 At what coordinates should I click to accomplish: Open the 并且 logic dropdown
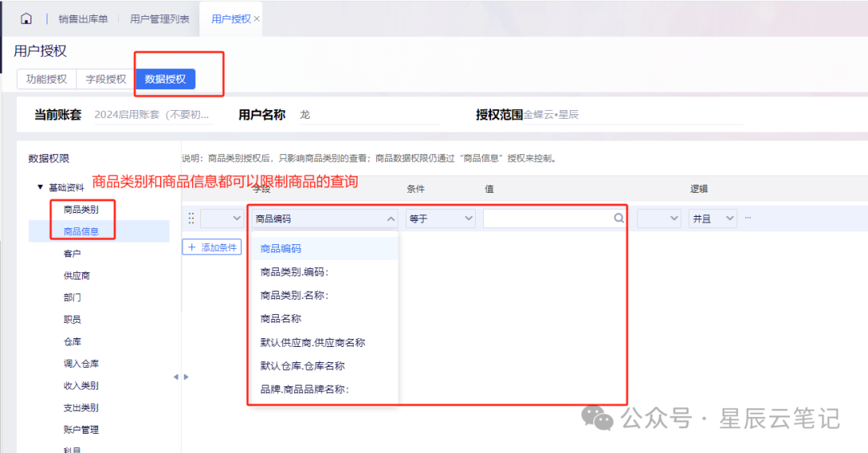pyautogui.click(x=712, y=218)
